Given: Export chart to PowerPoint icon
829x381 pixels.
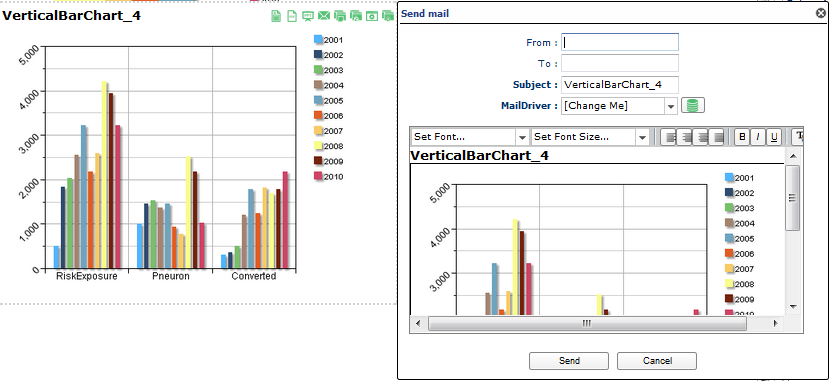Looking at the screenshot, I should tap(308, 16).
